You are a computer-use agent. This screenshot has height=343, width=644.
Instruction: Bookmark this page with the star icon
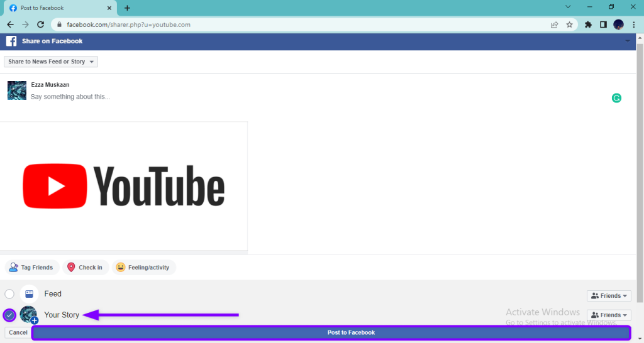tap(569, 25)
